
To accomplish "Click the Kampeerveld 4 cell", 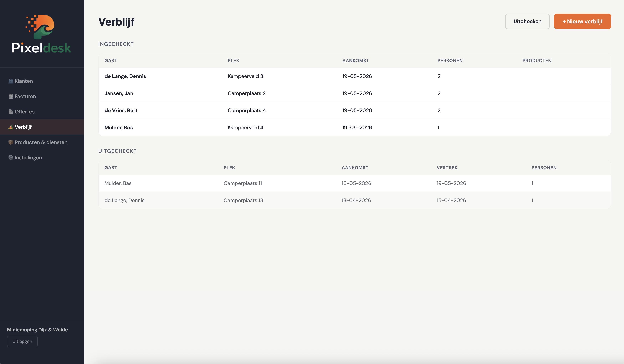I will (245, 128).
